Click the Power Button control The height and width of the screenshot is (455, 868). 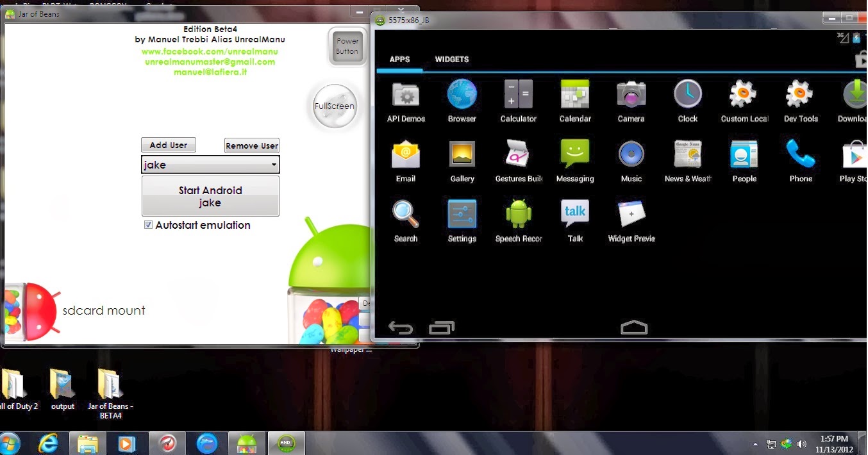coord(347,46)
